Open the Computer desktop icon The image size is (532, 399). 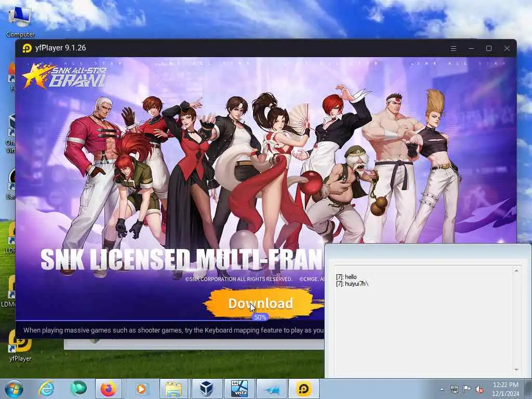coord(20,21)
